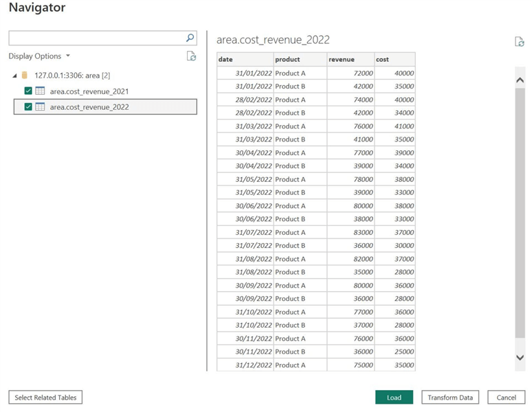
Task: Click revenue cell 83000
Action: click(351, 232)
